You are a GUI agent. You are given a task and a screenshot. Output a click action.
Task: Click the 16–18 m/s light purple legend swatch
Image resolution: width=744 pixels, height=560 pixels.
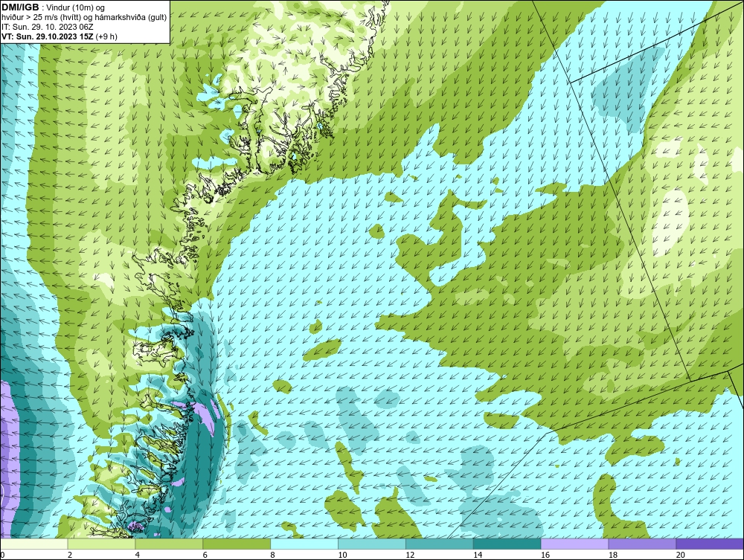click(574, 544)
